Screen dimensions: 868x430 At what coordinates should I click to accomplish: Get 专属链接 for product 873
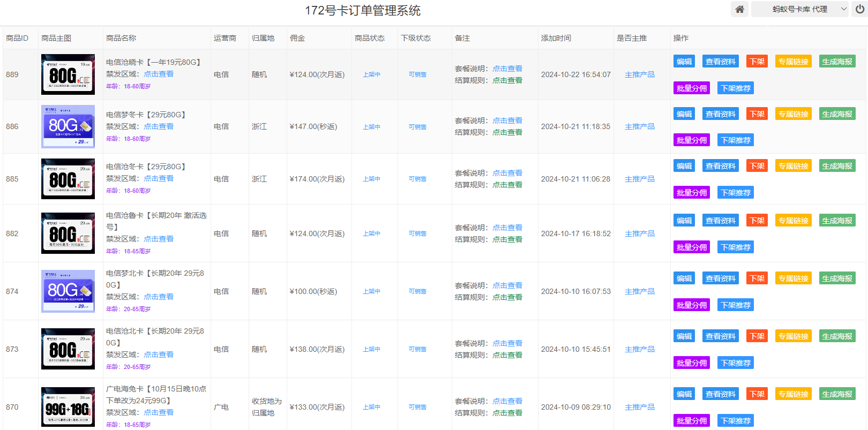coord(794,336)
